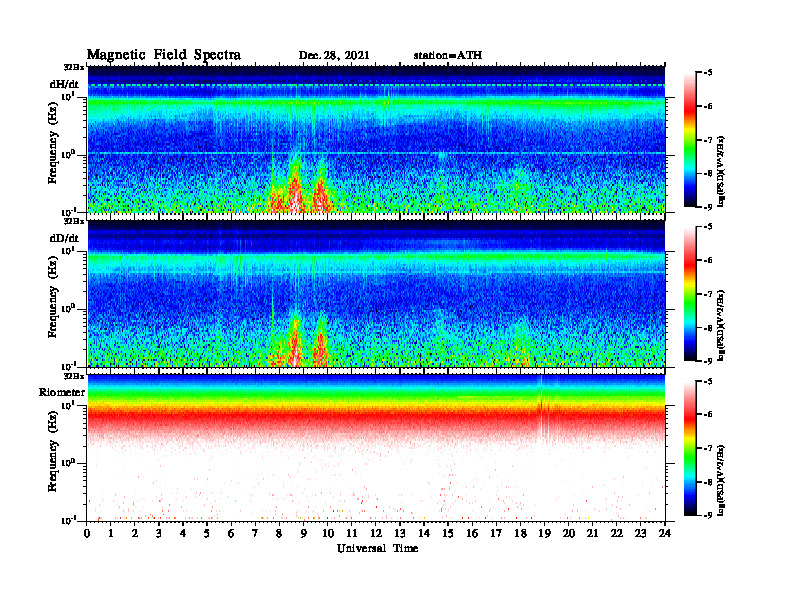Click hour 16 tick label on time axis
Image resolution: width=792 pixels, height=612 pixels.
click(472, 533)
